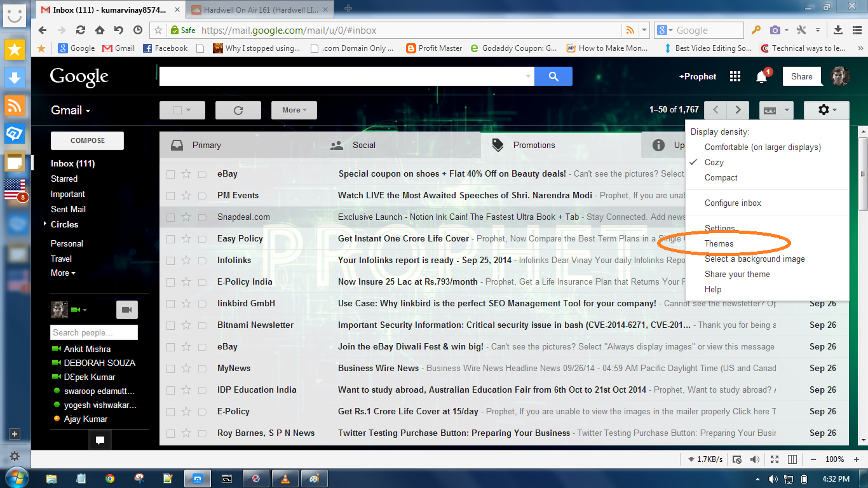Click the refresh icon above the inbox
Image resolution: width=868 pixels, height=488 pixels.
(238, 109)
